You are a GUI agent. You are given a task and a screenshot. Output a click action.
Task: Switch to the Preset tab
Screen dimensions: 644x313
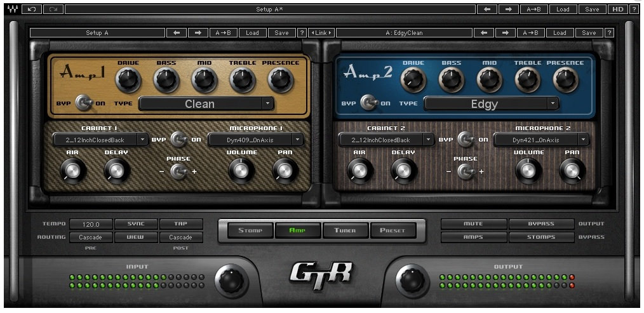tap(393, 230)
